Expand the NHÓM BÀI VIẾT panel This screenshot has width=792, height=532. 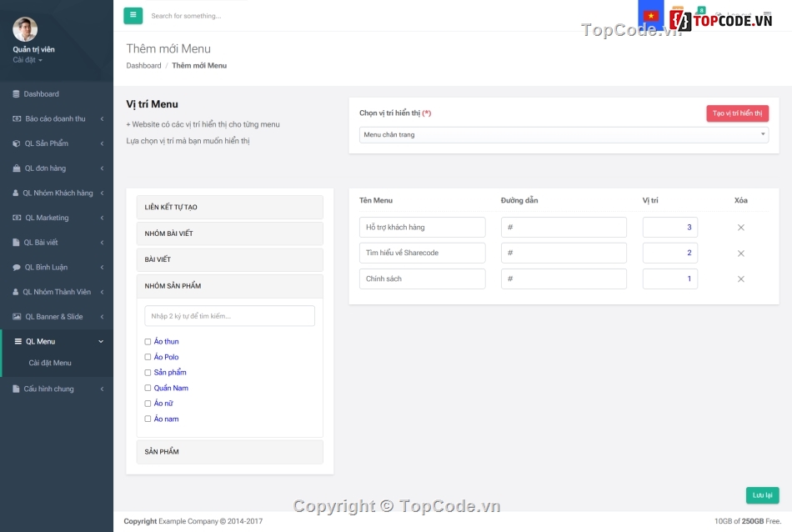click(230, 233)
